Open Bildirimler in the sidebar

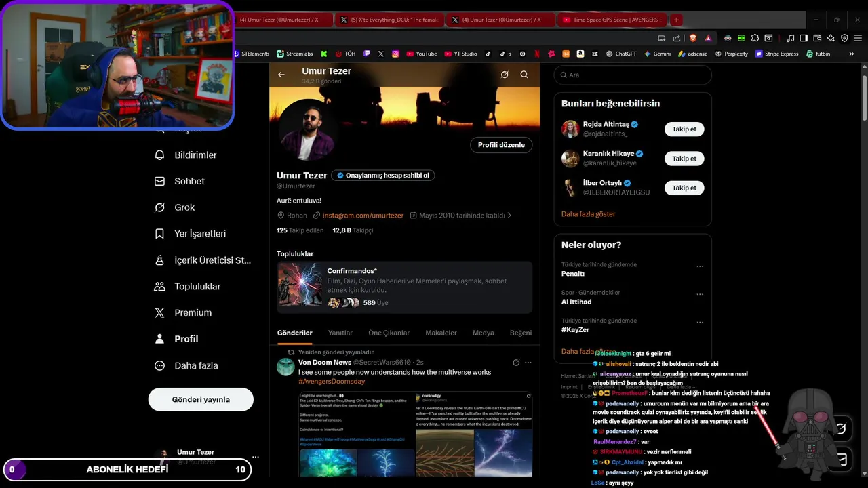click(x=186, y=155)
